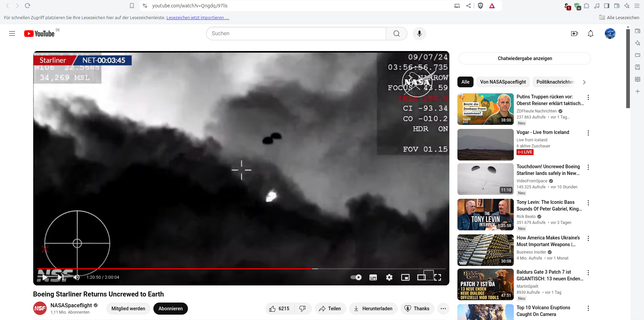Screen dimensions: 644x320
Task: Open the Brave Rewards triangle icon
Action: [492, 6]
